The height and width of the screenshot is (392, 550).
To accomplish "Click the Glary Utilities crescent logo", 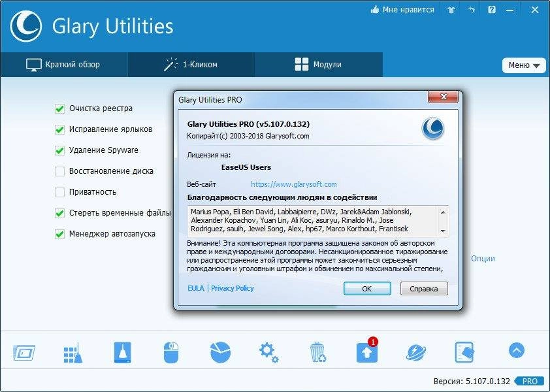I will click(26, 26).
